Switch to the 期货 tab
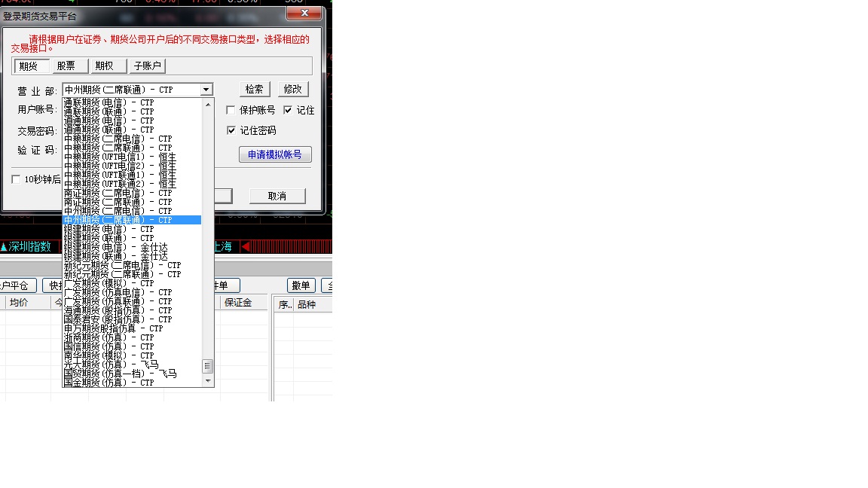Image resolution: width=868 pixels, height=488 pixels. click(x=32, y=66)
